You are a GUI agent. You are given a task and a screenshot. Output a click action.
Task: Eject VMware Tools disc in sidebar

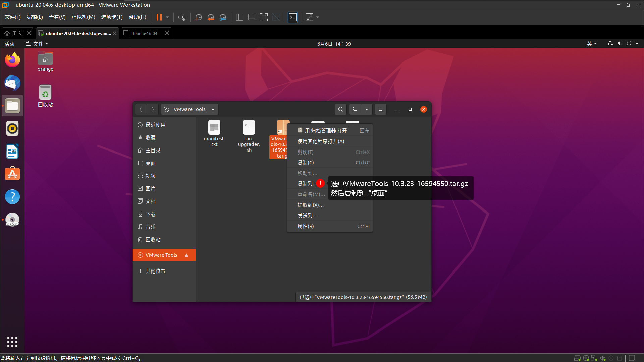click(186, 255)
